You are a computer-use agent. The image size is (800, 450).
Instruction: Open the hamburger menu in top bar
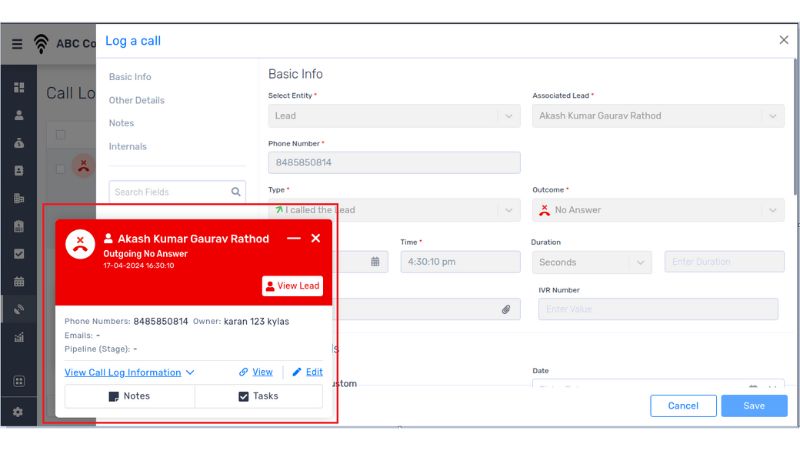pyautogui.click(x=17, y=44)
